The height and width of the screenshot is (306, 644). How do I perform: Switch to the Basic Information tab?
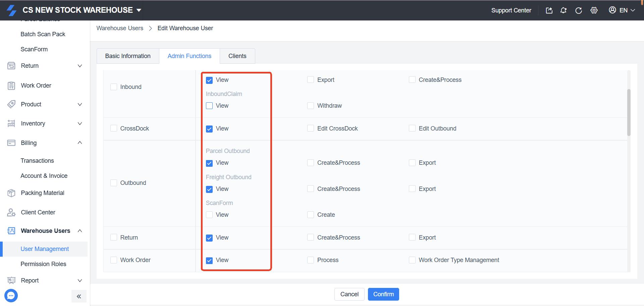(127, 56)
